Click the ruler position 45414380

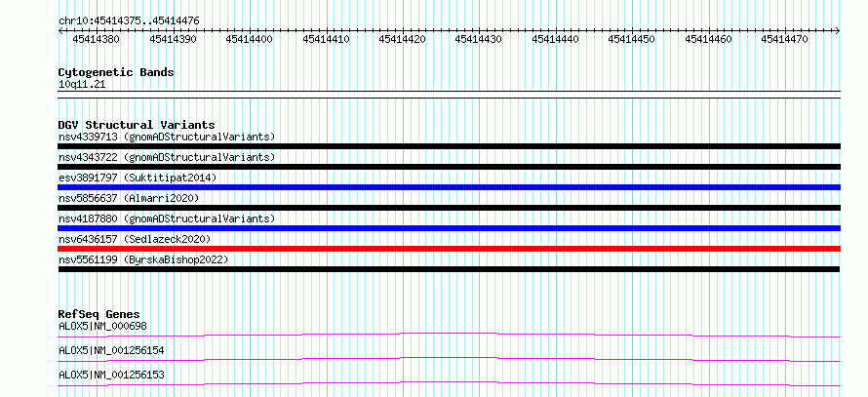96,39
